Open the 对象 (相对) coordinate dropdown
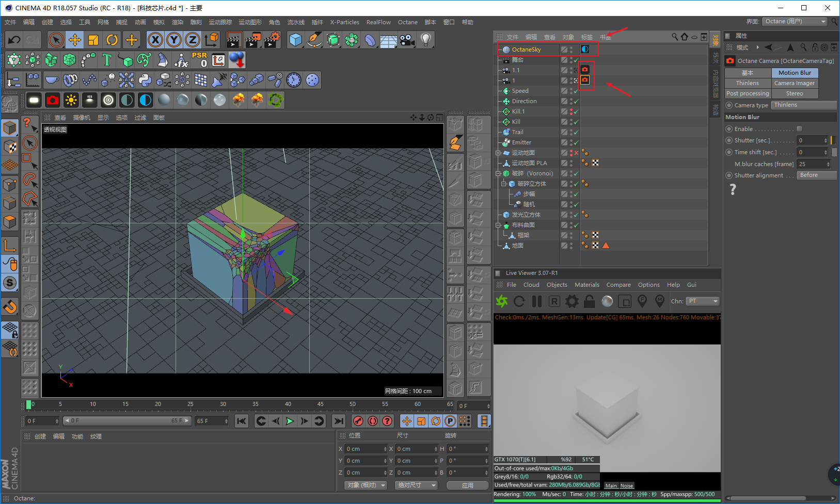The image size is (840, 504). point(366,485)
